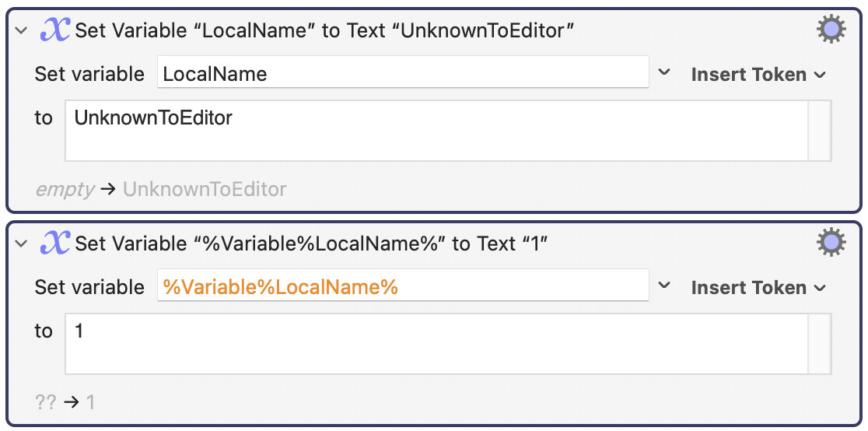
Task: Click the text field containing the value 1
Action: click(x=436, y=343)
